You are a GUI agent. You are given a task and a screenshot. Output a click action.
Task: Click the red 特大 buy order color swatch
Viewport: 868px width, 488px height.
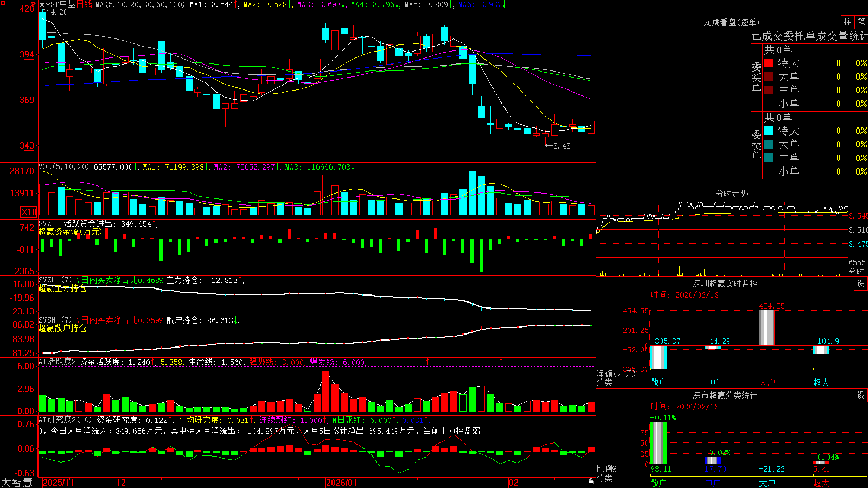pos(768,63)
